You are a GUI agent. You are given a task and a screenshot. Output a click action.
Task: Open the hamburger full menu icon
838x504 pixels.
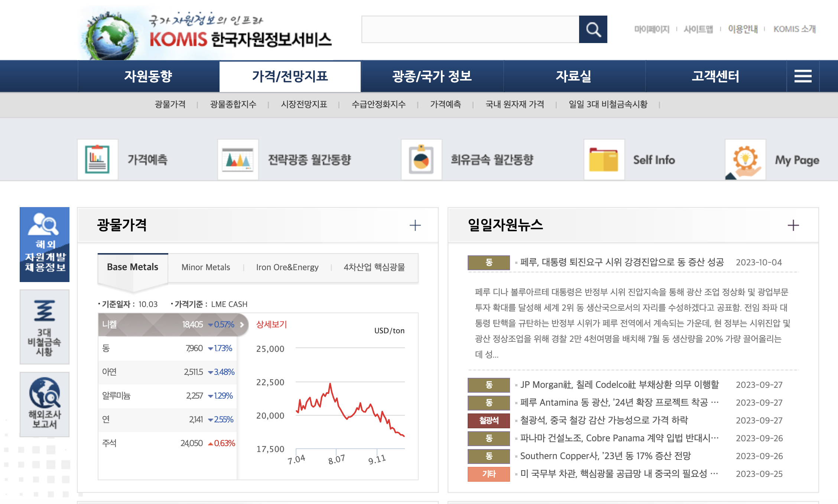802,76
